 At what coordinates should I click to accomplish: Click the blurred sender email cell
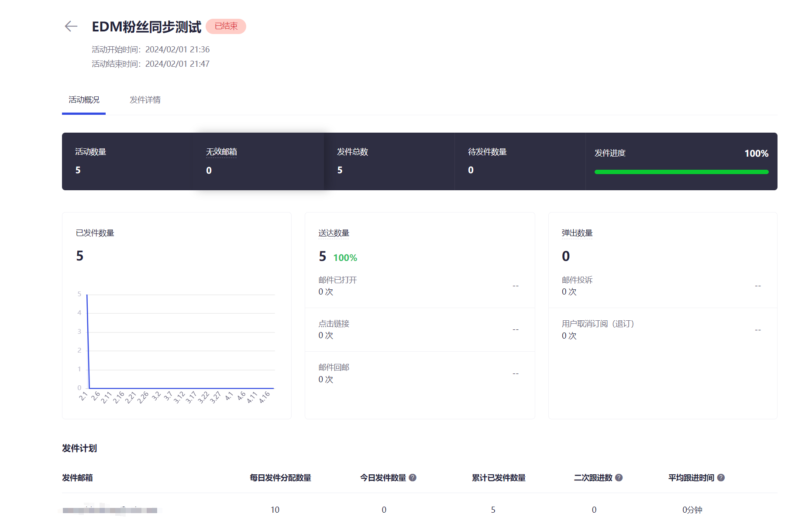pos(110,510)
